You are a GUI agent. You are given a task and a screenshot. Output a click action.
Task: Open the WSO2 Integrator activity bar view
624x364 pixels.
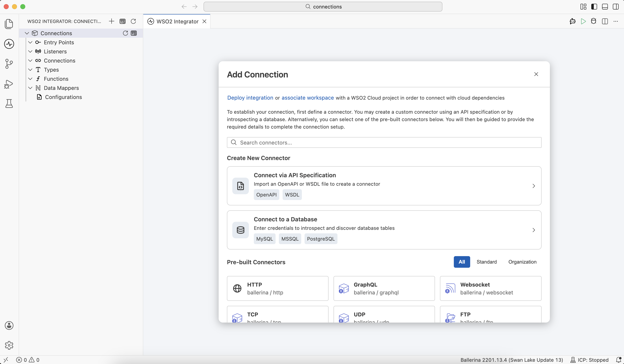[9, 44]
